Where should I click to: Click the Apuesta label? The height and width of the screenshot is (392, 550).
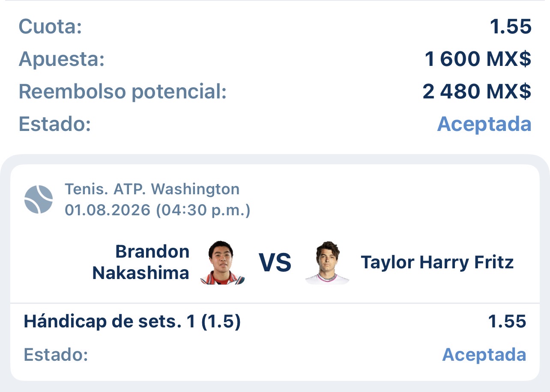[62, 60]
